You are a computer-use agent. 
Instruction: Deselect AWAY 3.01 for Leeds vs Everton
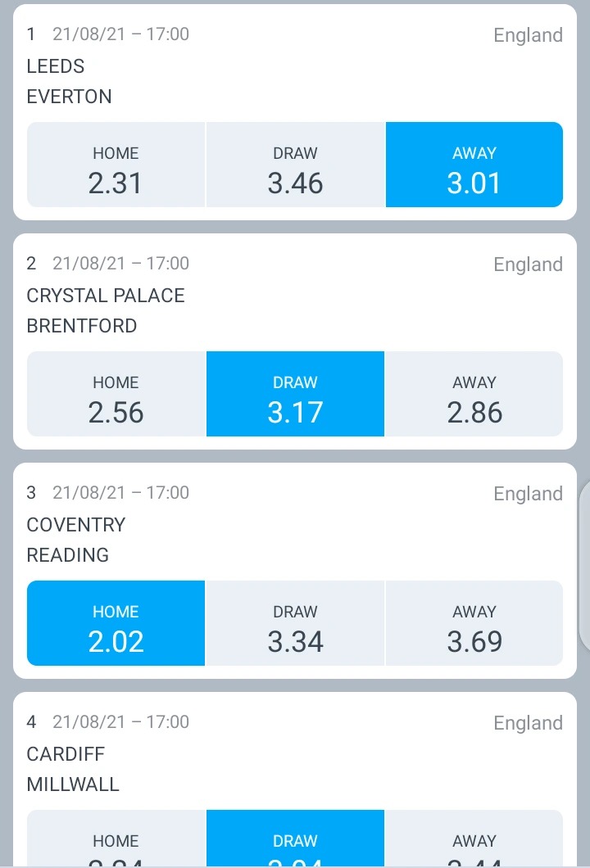pos(474,165)
